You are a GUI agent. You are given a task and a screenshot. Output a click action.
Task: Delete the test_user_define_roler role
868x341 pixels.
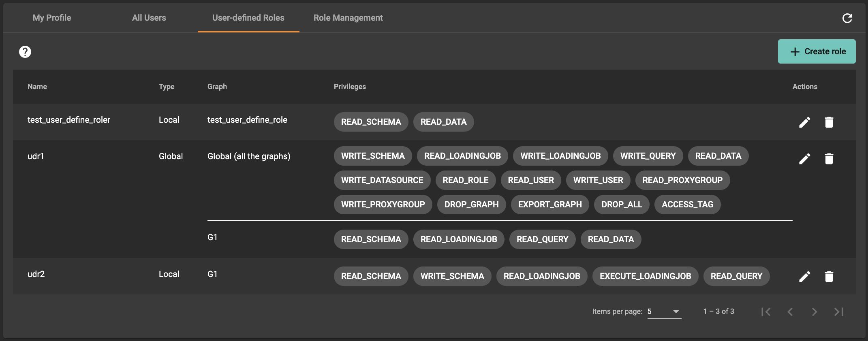tap(829, 122)
